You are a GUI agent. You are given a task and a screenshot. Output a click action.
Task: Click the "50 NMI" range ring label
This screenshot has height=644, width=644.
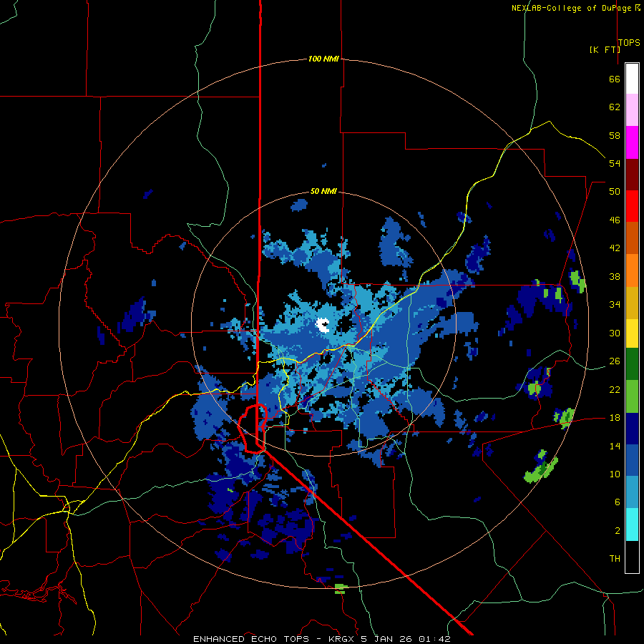323,191
